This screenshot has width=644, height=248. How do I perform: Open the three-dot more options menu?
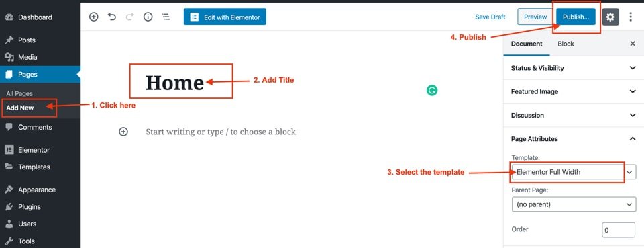tap(631, 17)
